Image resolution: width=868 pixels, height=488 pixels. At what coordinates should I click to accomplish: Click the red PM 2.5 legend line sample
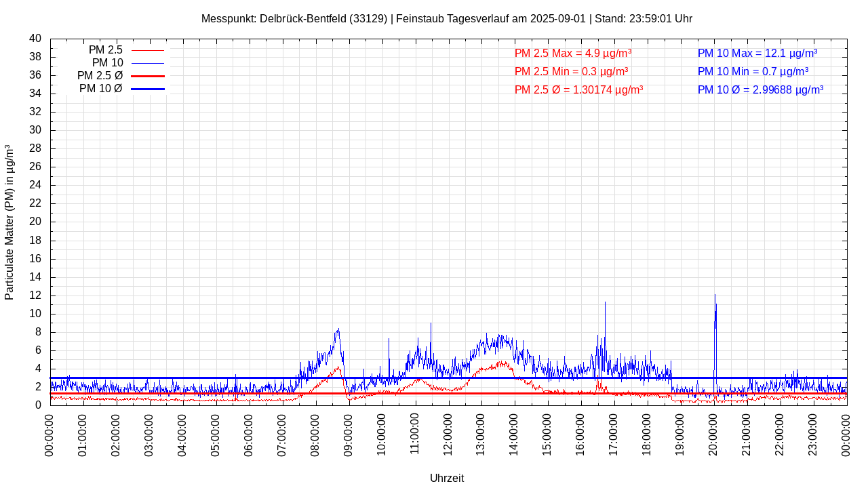pos(147,50)
